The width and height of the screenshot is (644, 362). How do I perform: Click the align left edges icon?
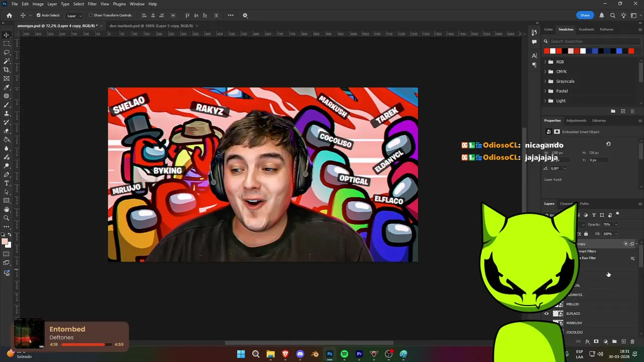[144, 15]
